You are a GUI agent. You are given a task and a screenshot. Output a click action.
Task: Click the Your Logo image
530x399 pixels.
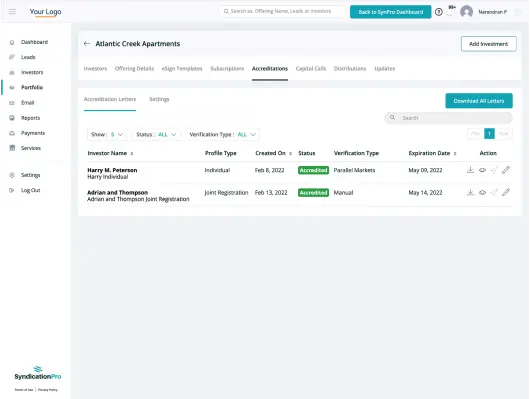(x=45, y=12)
